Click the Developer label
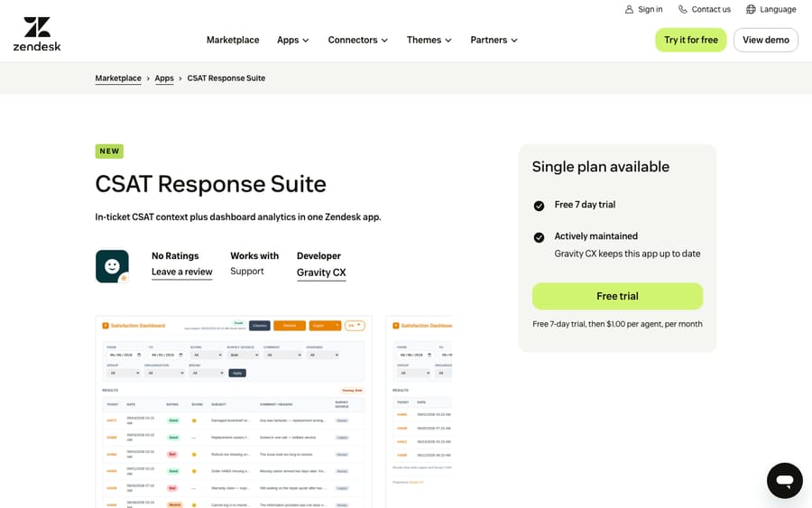This screenshot has height=508, width=812. coord(318,256)
